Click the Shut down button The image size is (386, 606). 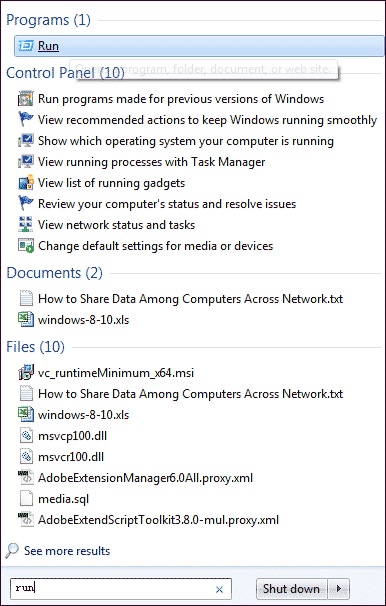[x=291, y=589]
